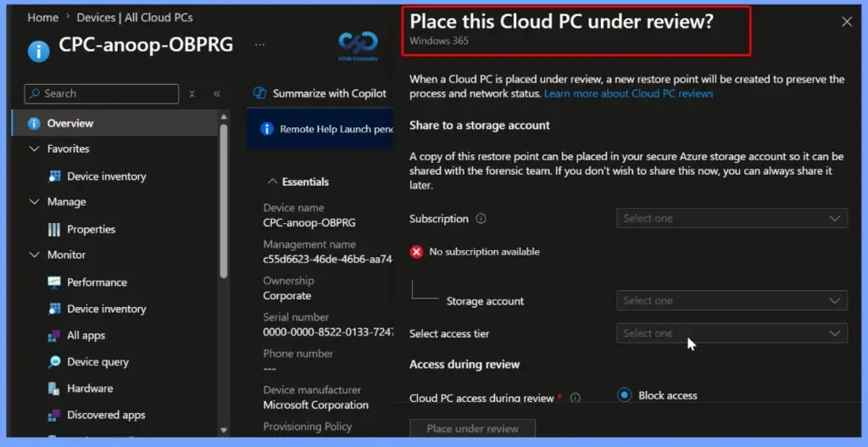Click the device name value CPC-anoop-OBPRG
Viewport: 868px width, 447px height.
(309, 223)
